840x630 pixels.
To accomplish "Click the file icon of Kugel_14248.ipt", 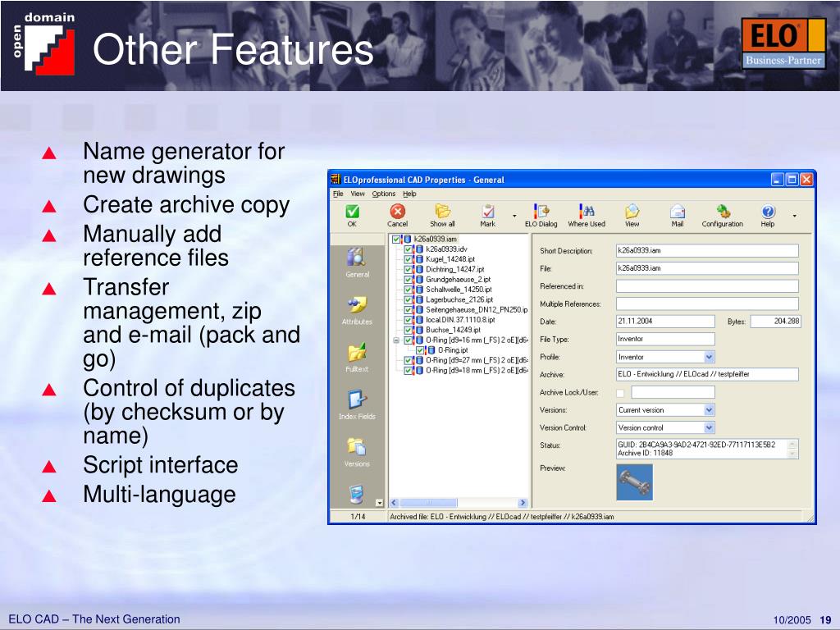I will pyautogui.click(x=419, y=259).
